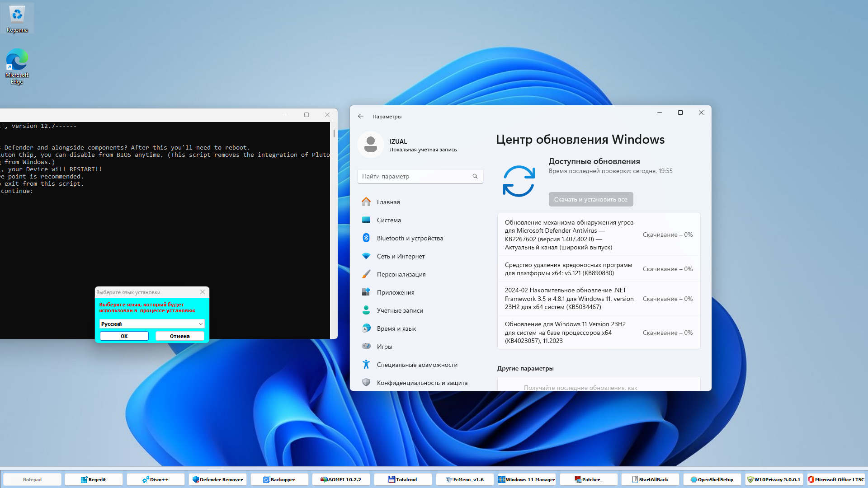Click Скачать и установить все button

[x=591, y=199]
